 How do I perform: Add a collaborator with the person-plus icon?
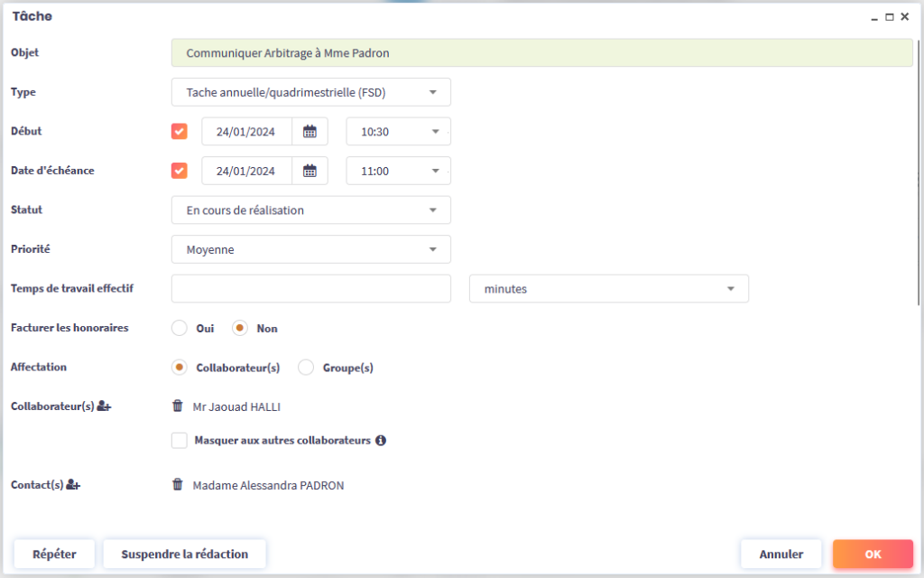[x=104, y=407]
